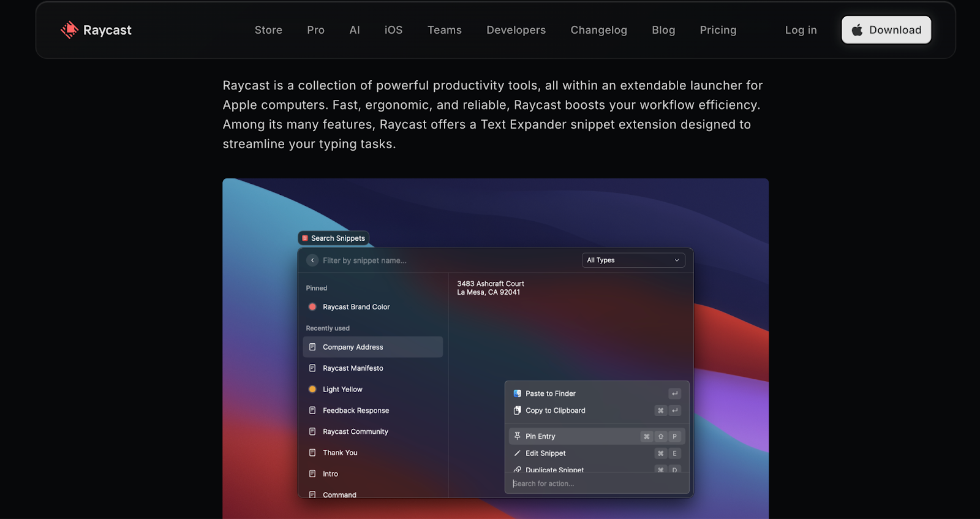The image size is (980, 519).
Task: Open the Pro page
Action: 315,30
